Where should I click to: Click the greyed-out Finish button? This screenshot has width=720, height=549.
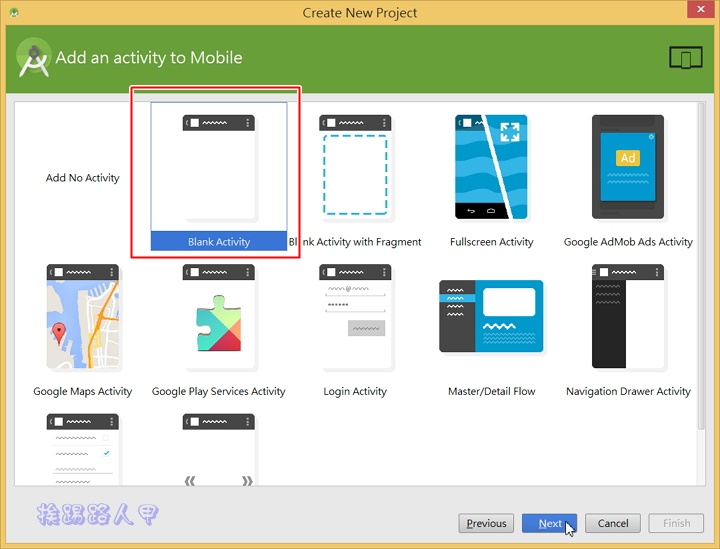676,523
